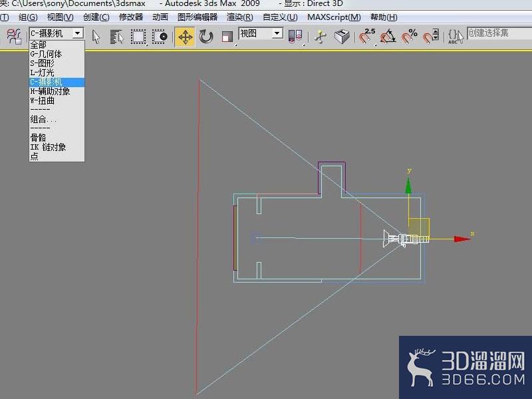Viewport: 532px width, 399px height.
Task: Open 自定义(U) menu
Action: [280, 17]
